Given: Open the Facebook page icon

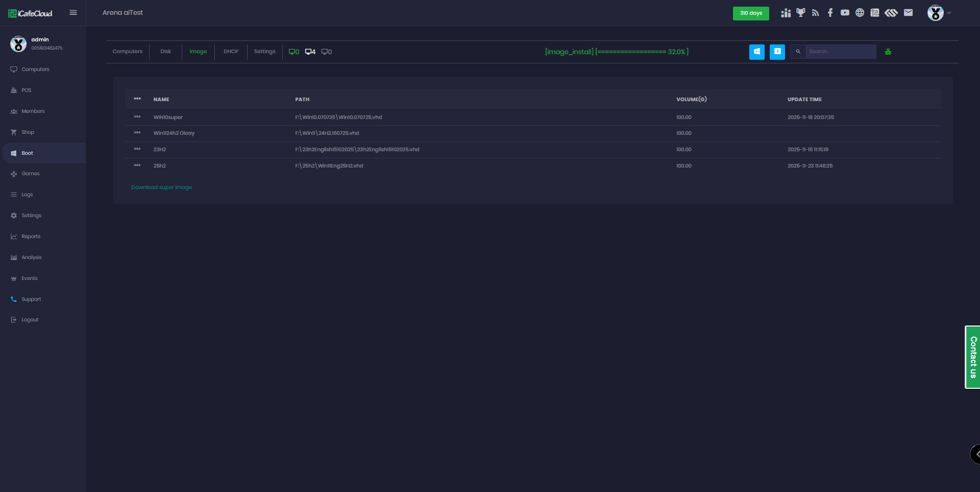Looking at the screenshot, I should coord(830,13).
